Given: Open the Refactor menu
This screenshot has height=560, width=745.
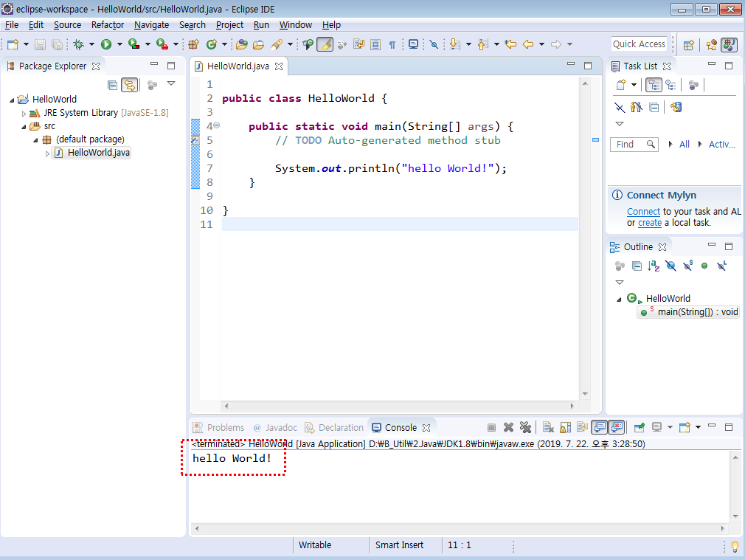Looking at the screenshot, I should (108, 25).
